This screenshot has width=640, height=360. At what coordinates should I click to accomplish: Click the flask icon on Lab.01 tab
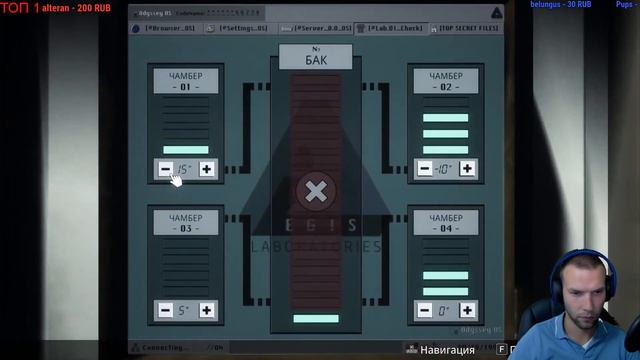click(360, 28)
